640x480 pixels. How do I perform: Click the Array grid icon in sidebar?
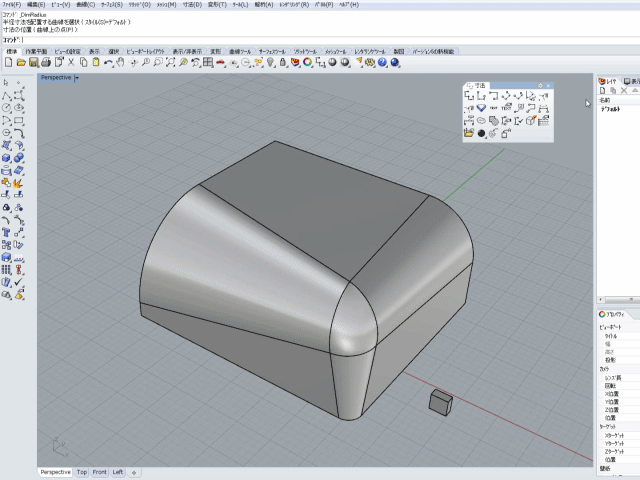click(6, 269)
